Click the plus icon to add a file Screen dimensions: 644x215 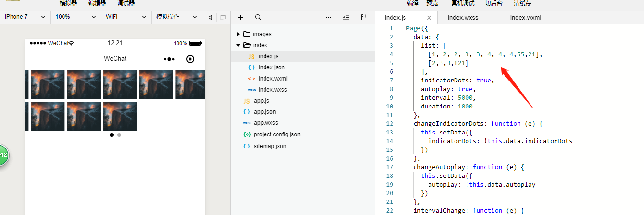click(241, 17)
